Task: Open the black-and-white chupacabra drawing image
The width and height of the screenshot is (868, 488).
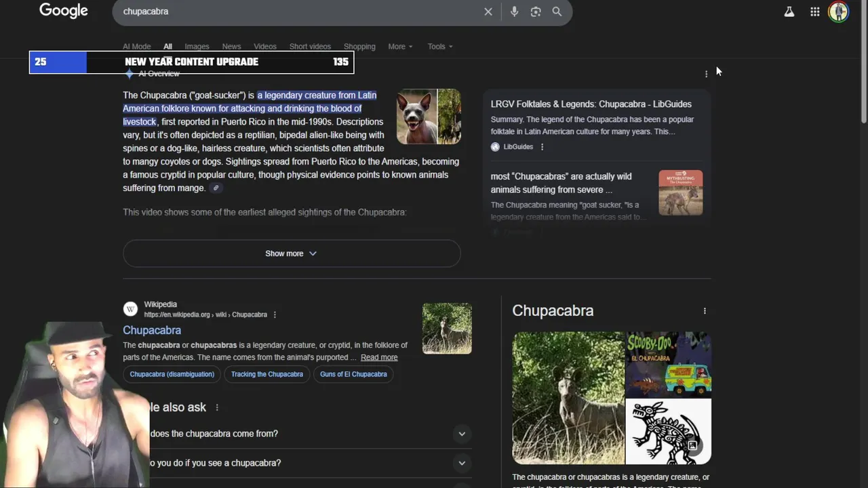Action: click(x=669, y=432)
